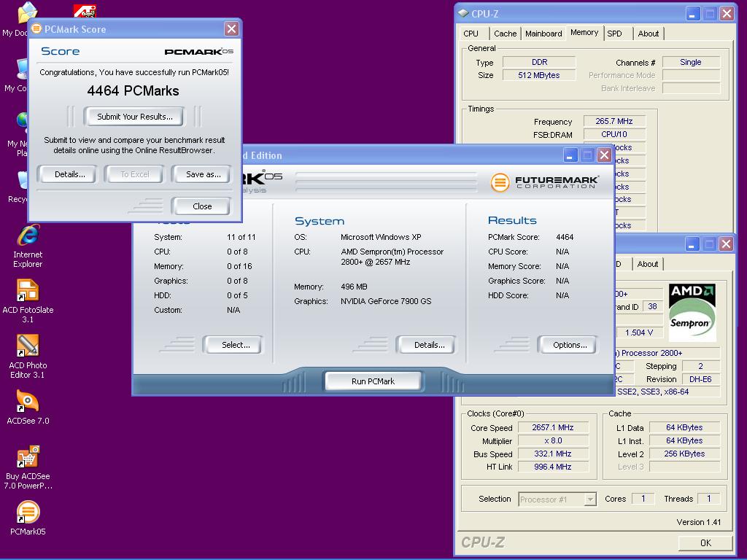Image resolution: width=747 pixels, height=560 pixels.
Task: Click Save as... in the score dialog
Action: click(203, 174)
